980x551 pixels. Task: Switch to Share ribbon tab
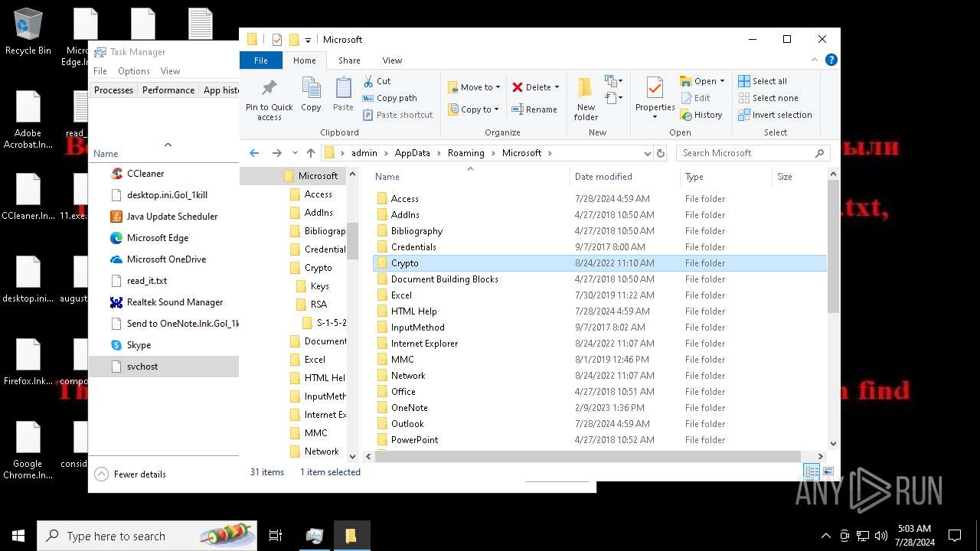349,60
